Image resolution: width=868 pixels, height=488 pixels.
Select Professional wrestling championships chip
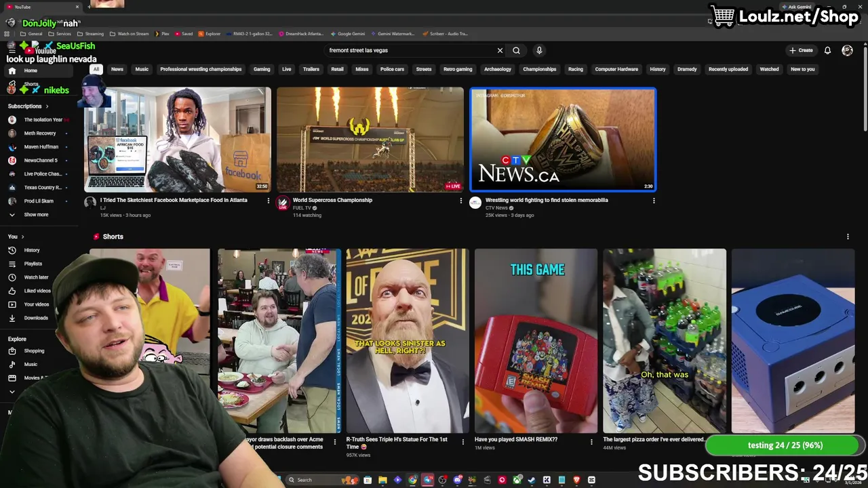[201, 69]
